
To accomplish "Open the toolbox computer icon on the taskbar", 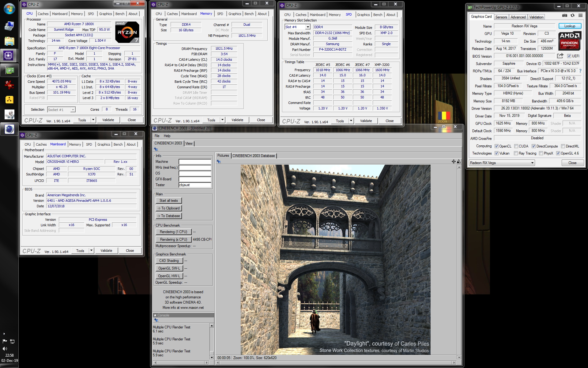I will 9,26.
